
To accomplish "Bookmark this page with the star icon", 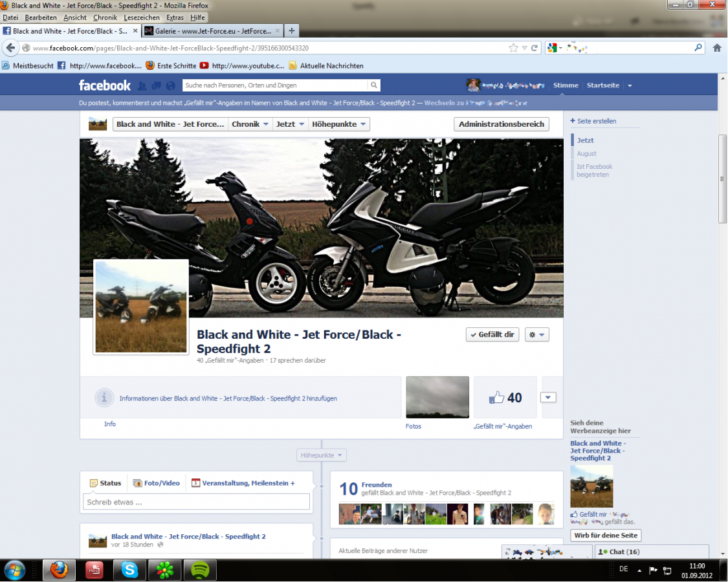I will 513,48.
